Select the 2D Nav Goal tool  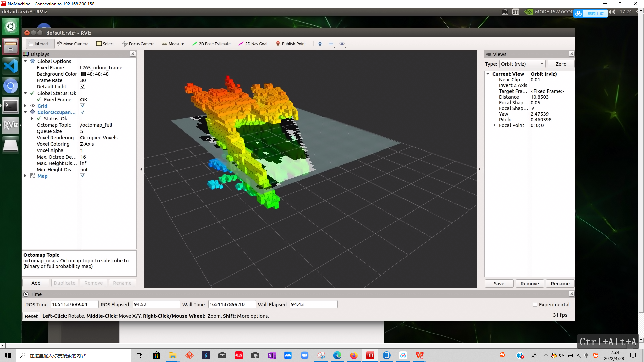coord(253,44)
